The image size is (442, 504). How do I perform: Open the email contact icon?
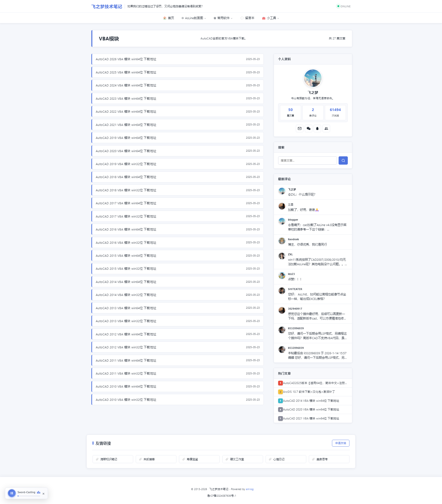[300, 128]
